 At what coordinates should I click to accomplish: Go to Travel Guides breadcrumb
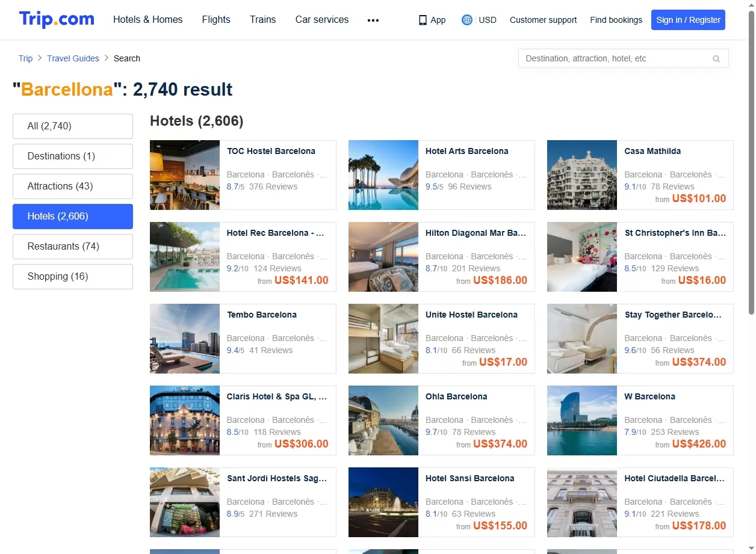[x=73, y=58]
